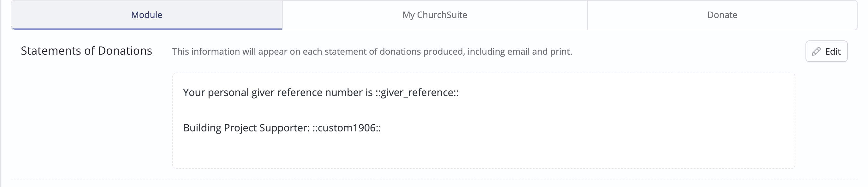Click the word 'Donations' in the section heading
This screenshot has height=187, width=868.
[125, 51]
